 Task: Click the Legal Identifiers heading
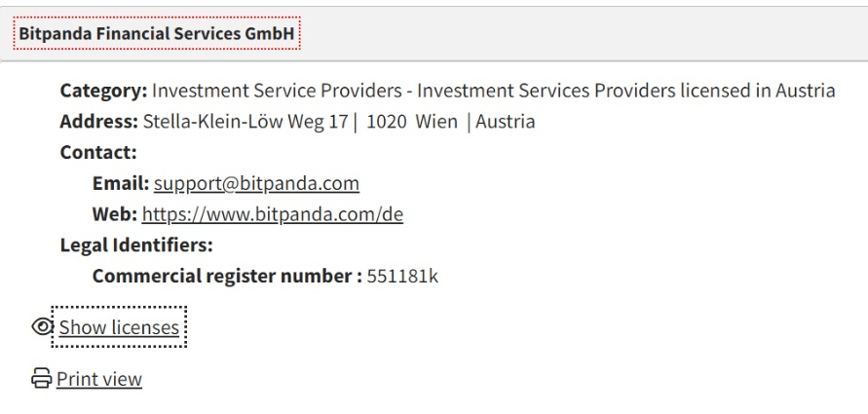[x=136, y=245]
